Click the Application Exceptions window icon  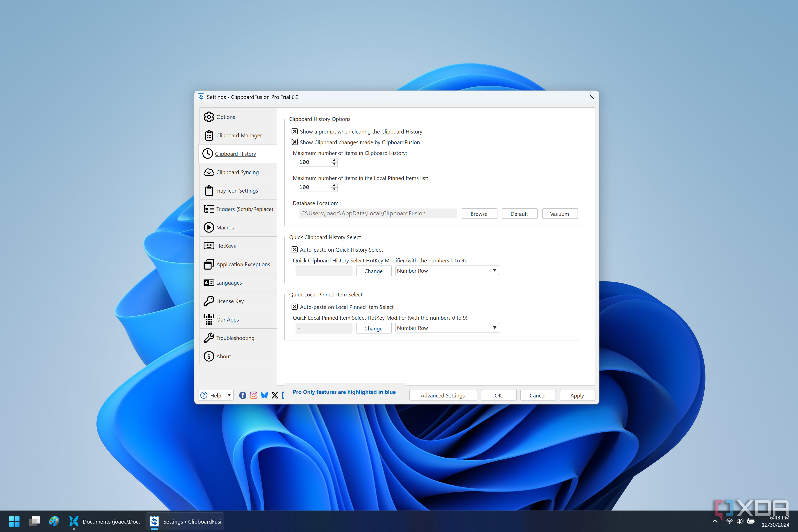click(209, 264)
